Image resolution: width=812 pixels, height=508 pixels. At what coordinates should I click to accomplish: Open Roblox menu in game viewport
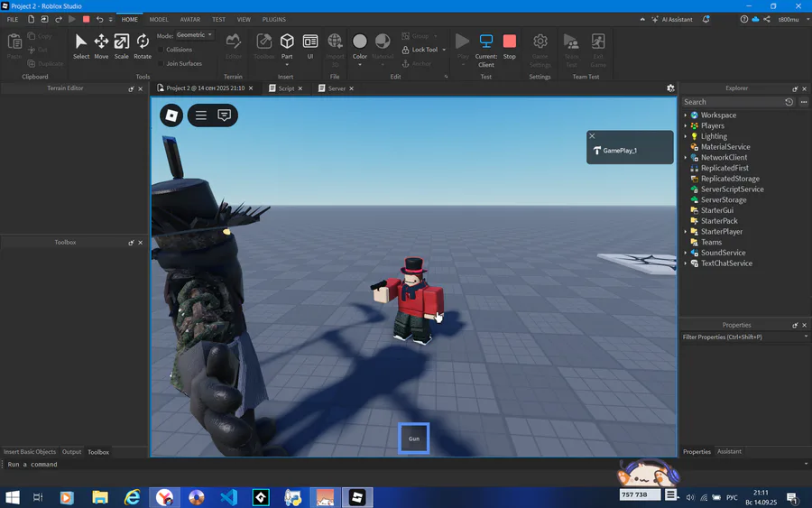[171, 115]
